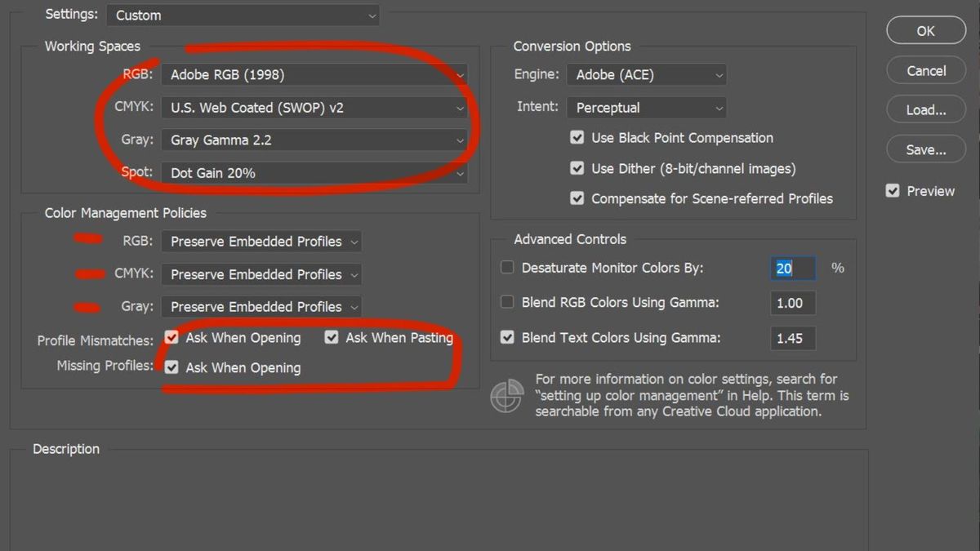Click the Engine label
Viewport: 980px width, 551px height.
click(x=537, y=74)
